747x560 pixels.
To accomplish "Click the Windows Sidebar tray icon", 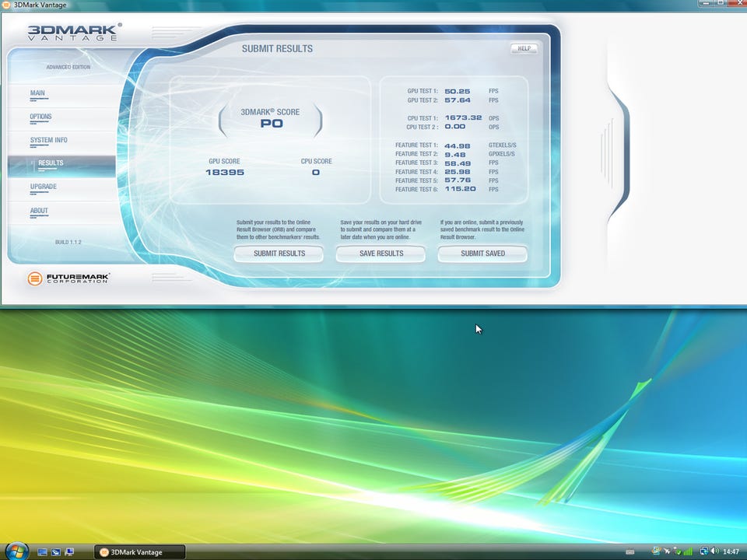I will pyautogui.click(x=656, y=551).
